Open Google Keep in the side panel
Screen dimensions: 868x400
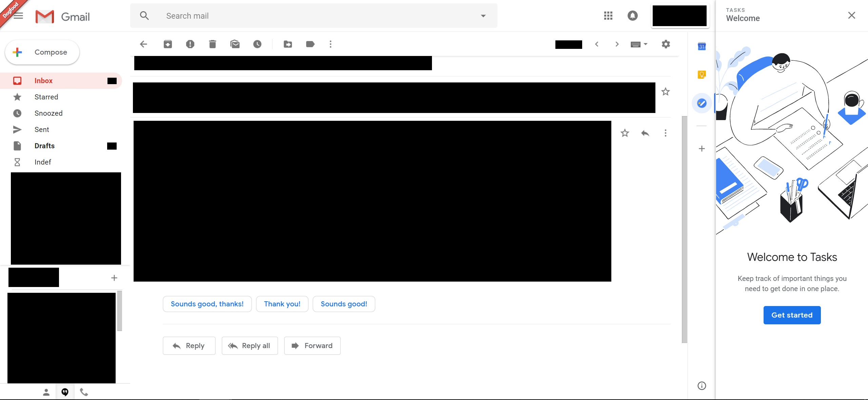click(702, 74)
